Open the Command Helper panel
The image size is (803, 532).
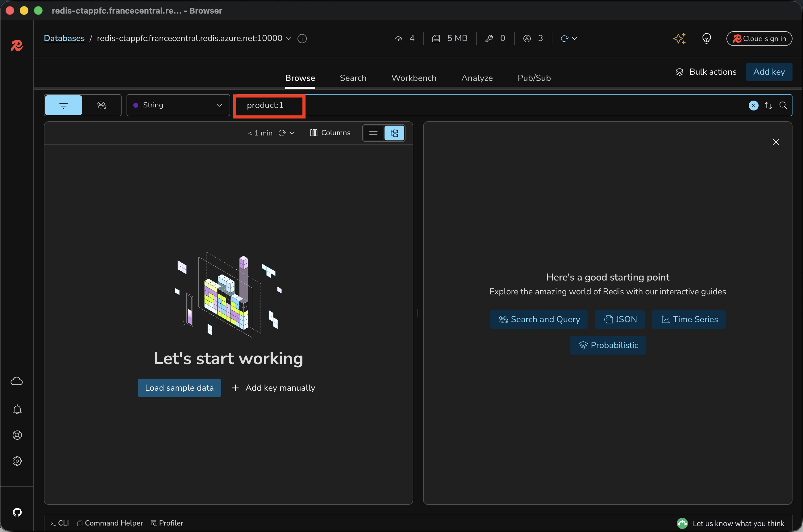point(110,523)
